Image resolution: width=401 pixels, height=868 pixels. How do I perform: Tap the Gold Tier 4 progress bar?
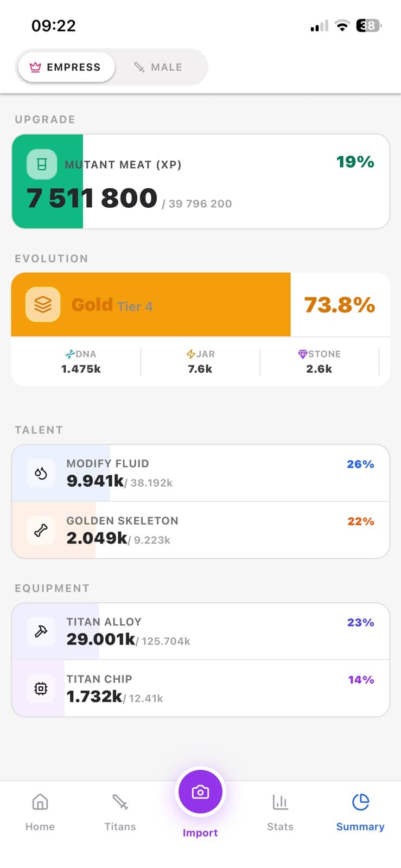tap(201, 304)
